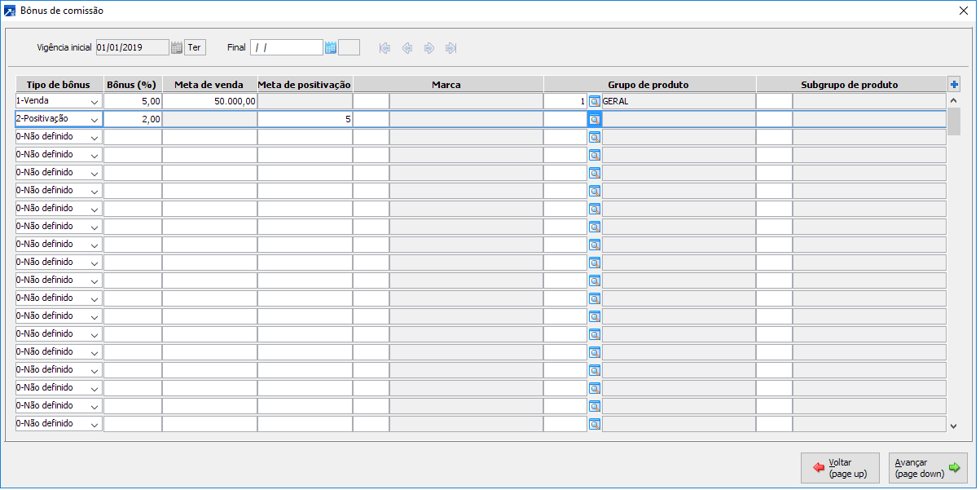Add new row with blue plus icon
This screenshot has height=490, width=980.
[954, 84]
